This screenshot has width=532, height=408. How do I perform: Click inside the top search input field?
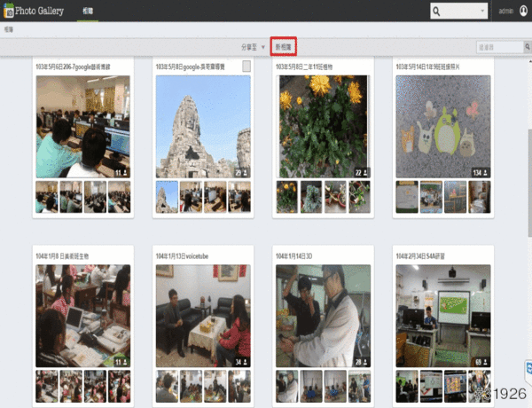(x=459, y=12)
